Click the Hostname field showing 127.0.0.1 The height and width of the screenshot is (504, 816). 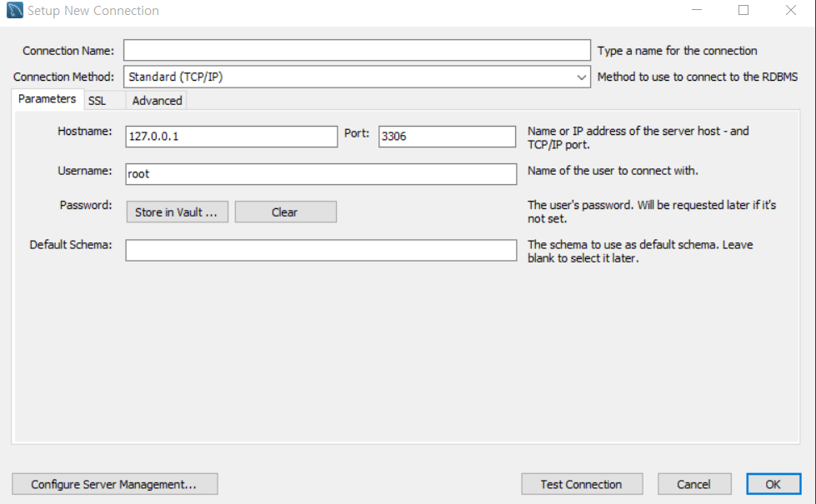(x=231, y=137)
